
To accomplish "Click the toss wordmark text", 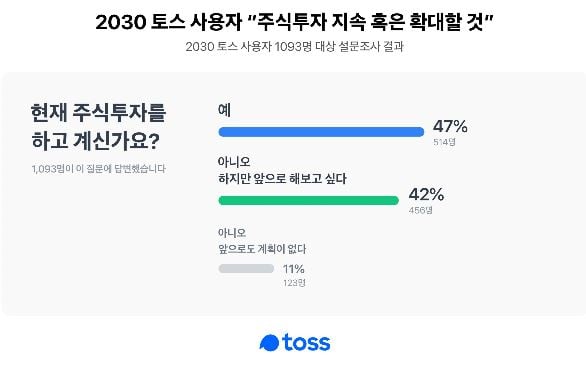I will point(306,342).
